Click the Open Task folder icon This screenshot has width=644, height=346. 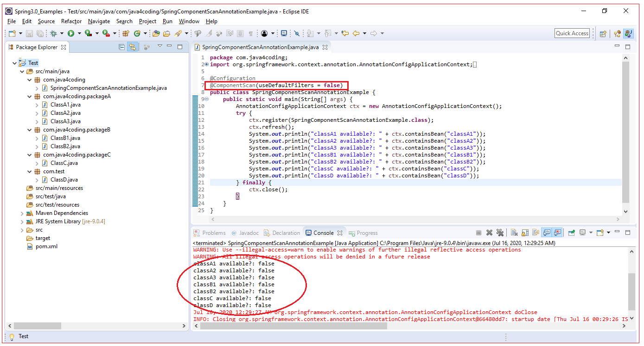point(166,33)
